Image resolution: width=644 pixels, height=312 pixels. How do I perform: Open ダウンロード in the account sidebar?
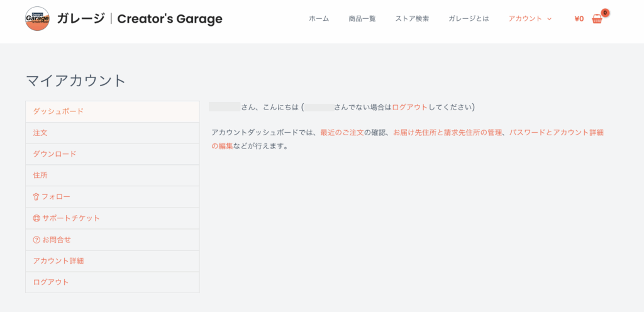tap(55, 154)
